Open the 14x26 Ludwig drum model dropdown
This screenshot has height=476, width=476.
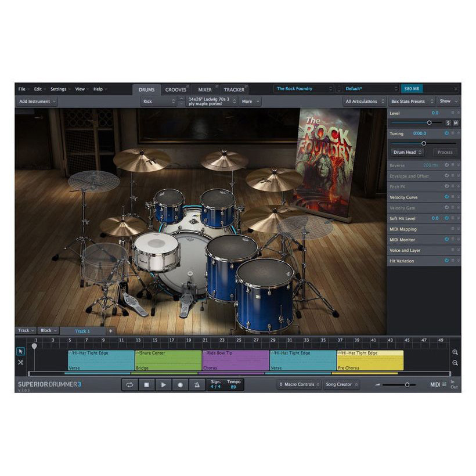tap(211, 102)
